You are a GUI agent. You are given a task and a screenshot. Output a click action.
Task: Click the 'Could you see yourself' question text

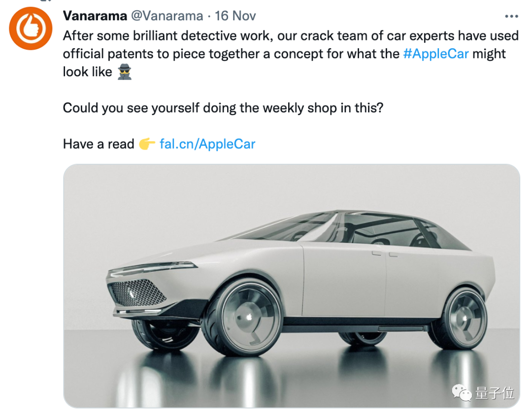point(223,108)
